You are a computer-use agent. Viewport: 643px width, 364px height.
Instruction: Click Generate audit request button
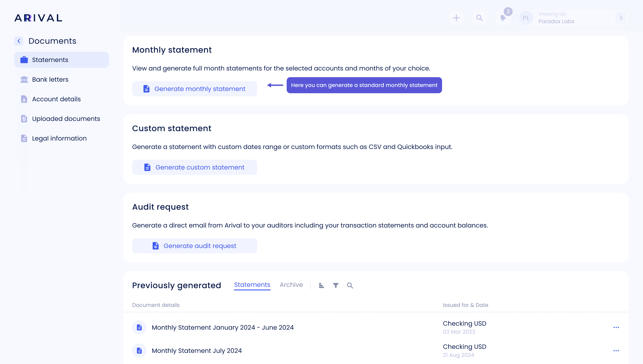pos(194,246)
